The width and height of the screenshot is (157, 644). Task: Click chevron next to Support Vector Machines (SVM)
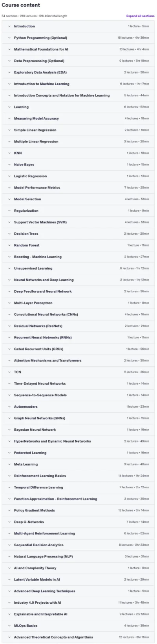click(9, 222)
